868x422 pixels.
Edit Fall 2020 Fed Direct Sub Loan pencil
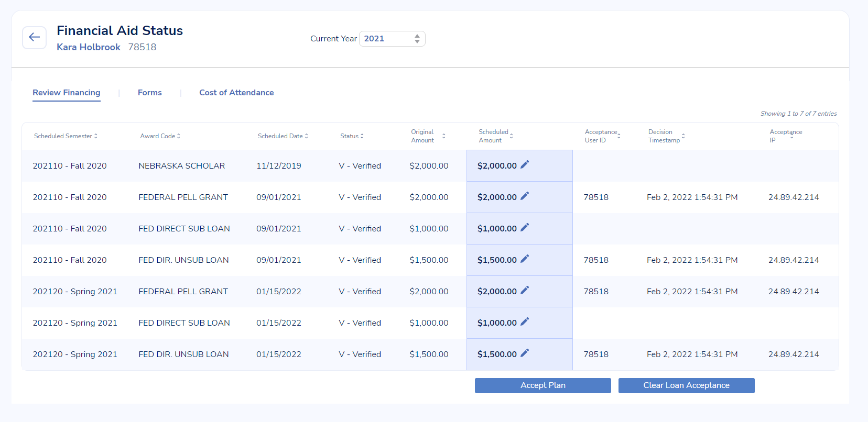pos(525,228)
